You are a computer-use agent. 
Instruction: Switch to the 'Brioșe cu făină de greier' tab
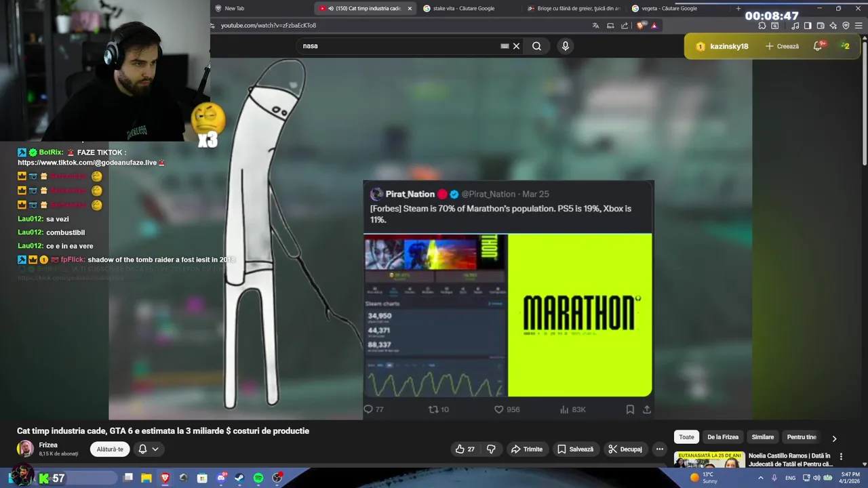(574, 8)
